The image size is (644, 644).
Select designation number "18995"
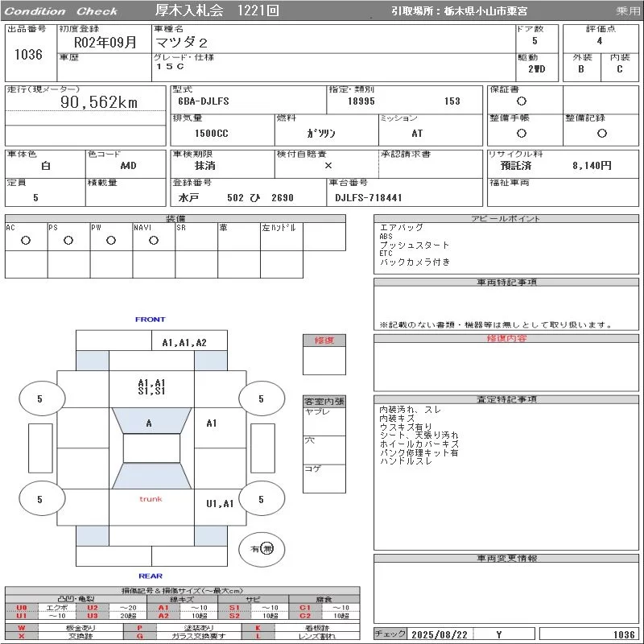[361, 101]
